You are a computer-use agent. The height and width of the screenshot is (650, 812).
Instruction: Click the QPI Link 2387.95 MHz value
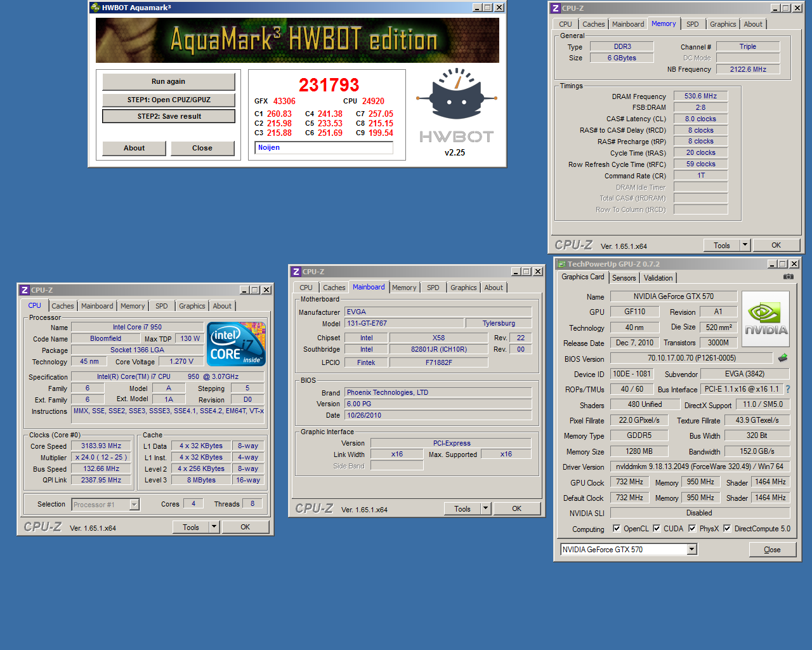click(101, 480)
